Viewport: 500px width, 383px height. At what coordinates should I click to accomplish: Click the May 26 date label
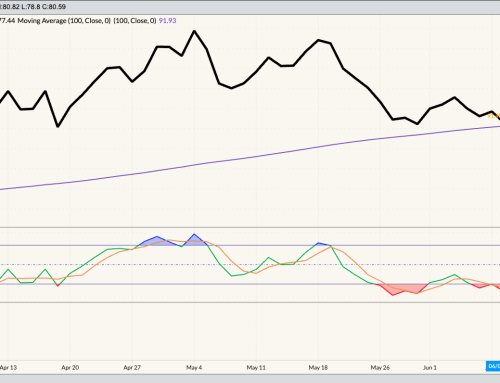(x=380, y=367)
